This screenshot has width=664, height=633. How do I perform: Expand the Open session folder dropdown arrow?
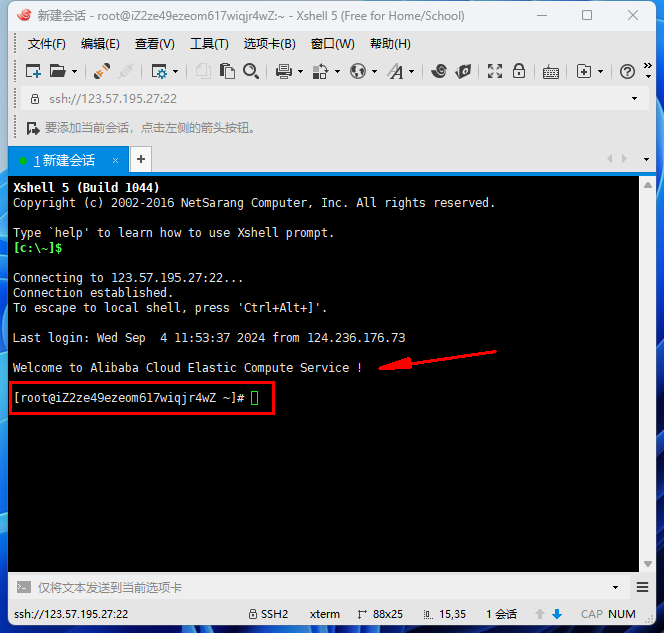[75, 72]
